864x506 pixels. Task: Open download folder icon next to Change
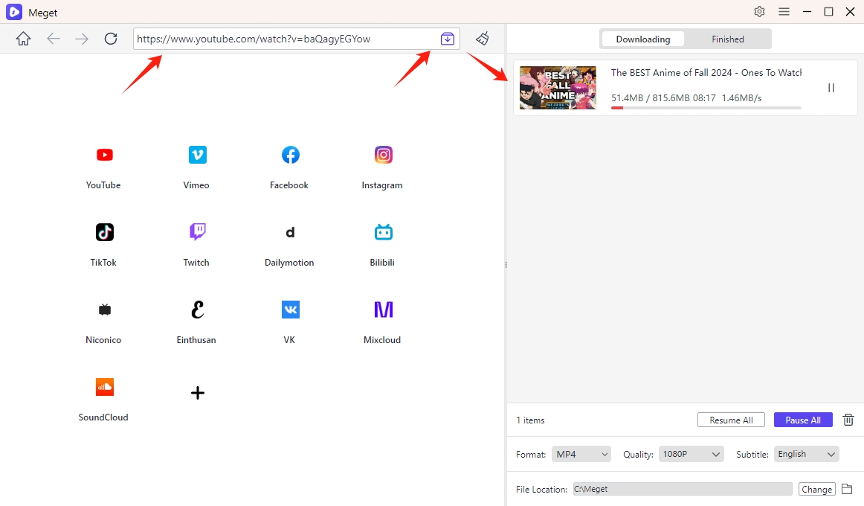(x=847, y=489)
